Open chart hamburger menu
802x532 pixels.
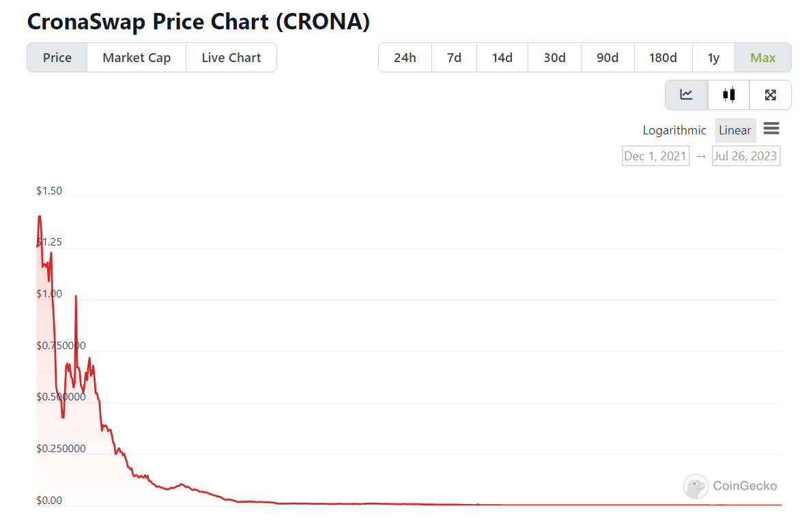pos(771,128)
